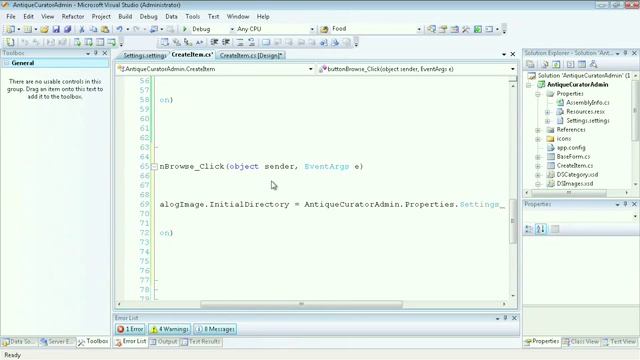Expand the References node in Solution Explorer
This screenshot has height=360, width=640.
(x=538, y=130)
